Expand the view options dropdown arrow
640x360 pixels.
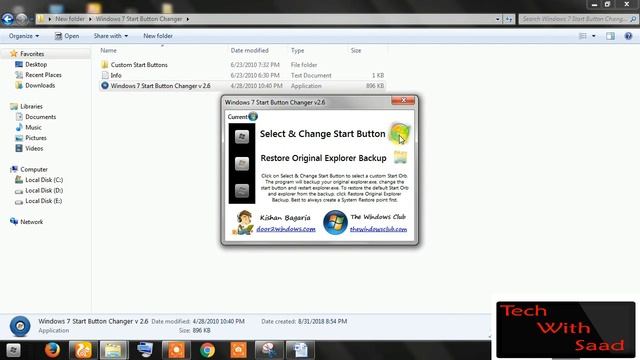pos(593,36)
